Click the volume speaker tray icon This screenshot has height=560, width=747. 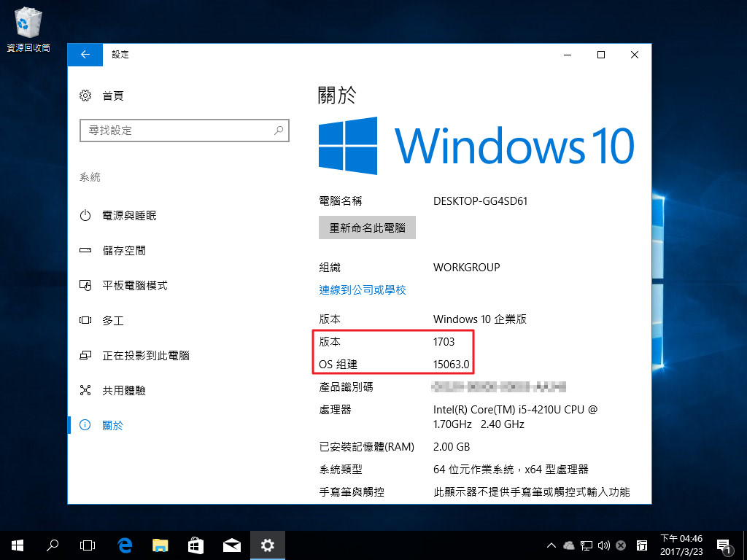[603, 545]
